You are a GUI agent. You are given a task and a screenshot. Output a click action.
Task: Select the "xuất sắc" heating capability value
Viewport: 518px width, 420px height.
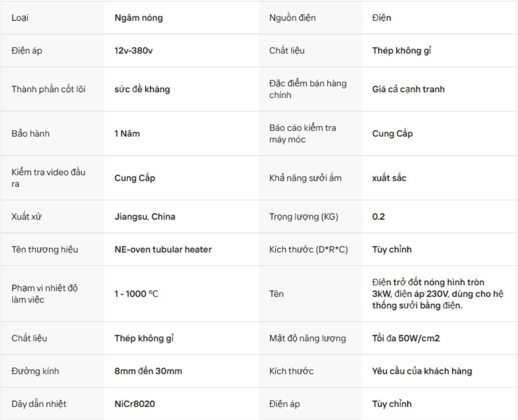tap(389, 178)
